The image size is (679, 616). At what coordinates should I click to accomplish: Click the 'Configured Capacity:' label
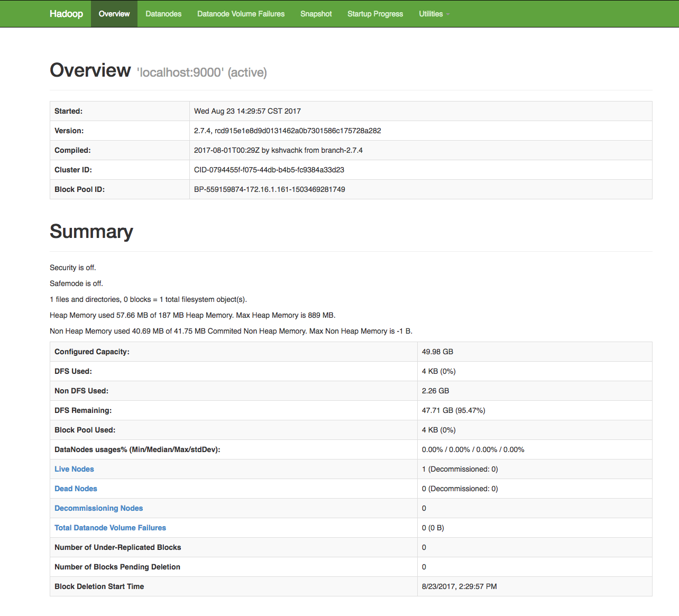(92, 352)
